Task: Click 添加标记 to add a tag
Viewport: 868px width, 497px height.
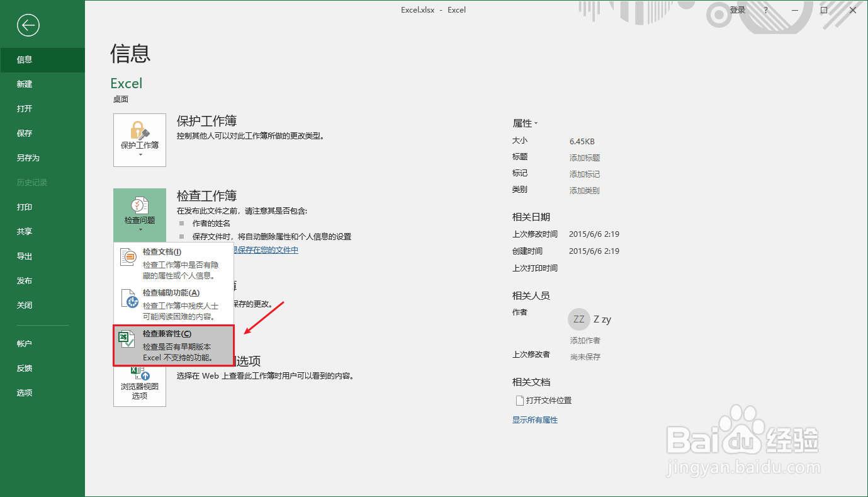Action: (x=585, y=174)
